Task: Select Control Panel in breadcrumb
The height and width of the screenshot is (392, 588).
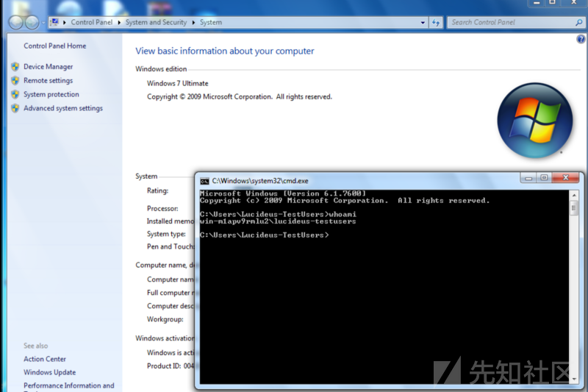Action: pyautogui.click(x=91, y=22)
